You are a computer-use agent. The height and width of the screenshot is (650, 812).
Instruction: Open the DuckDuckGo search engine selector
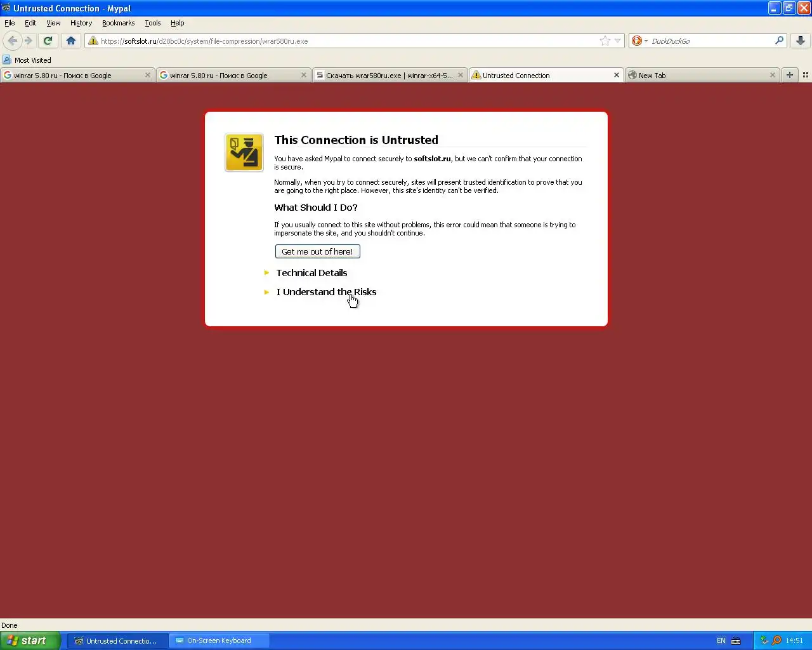639,41
